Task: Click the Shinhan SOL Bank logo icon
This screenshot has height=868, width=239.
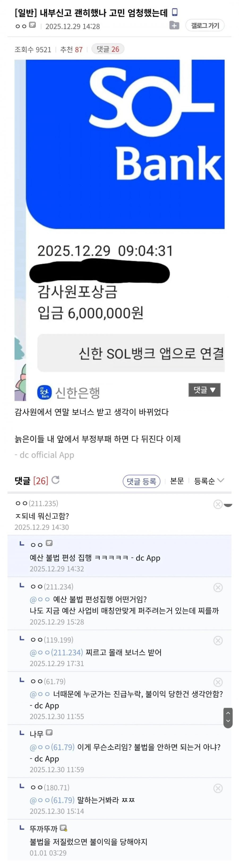Action: [x=44, y=392]
